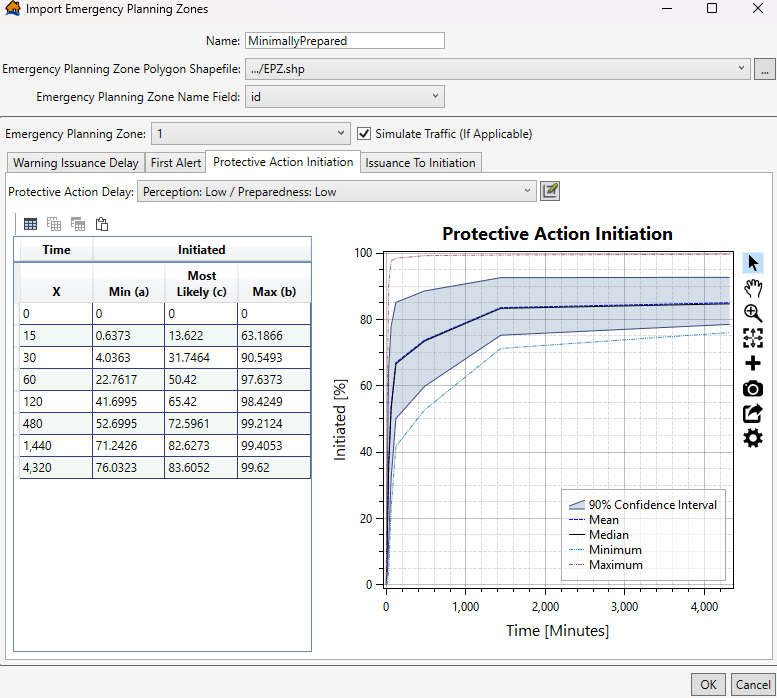Click the export/share chart icon

[753, 413]
